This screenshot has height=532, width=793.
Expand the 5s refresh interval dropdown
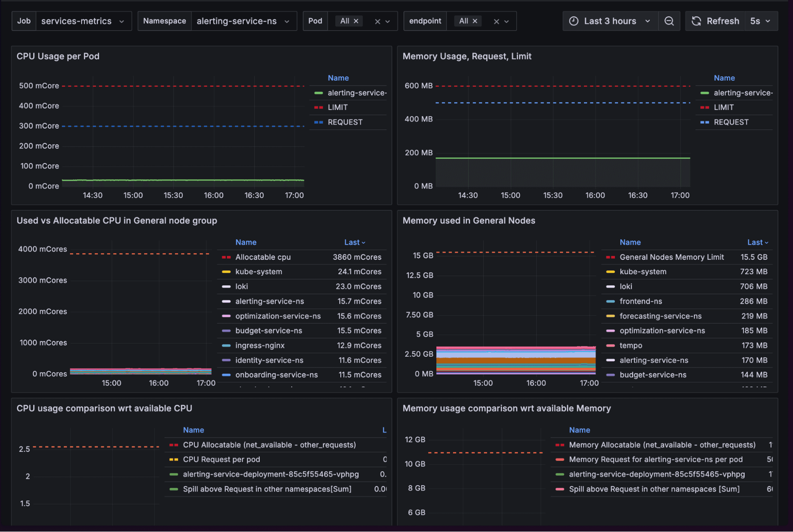coord(760,21)
